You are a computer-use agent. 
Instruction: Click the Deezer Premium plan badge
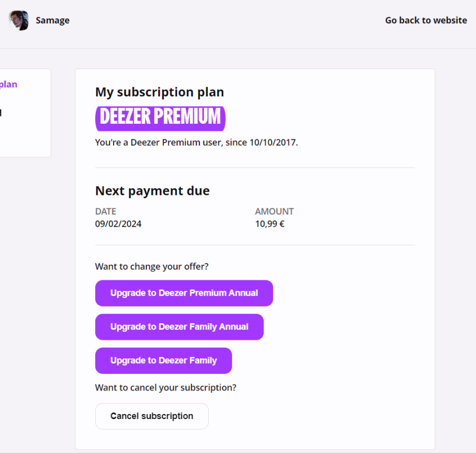(160, 117)
